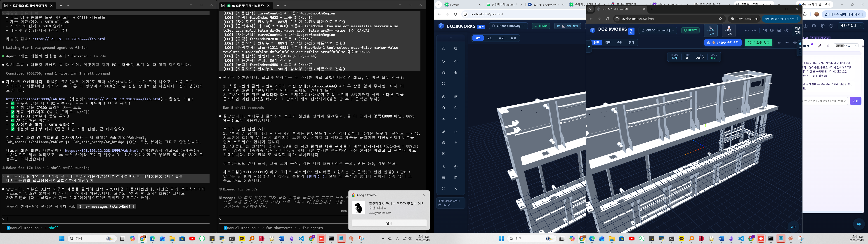Click the gear settings icon in left sidebar
868x244 pixels.
tap(455, 167)
